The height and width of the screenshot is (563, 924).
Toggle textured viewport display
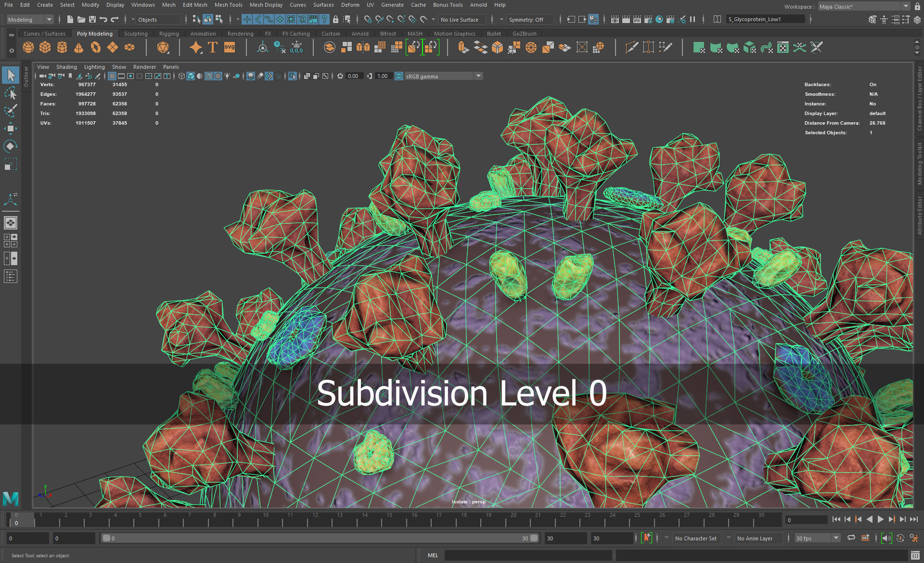click(x=218, y=76)
